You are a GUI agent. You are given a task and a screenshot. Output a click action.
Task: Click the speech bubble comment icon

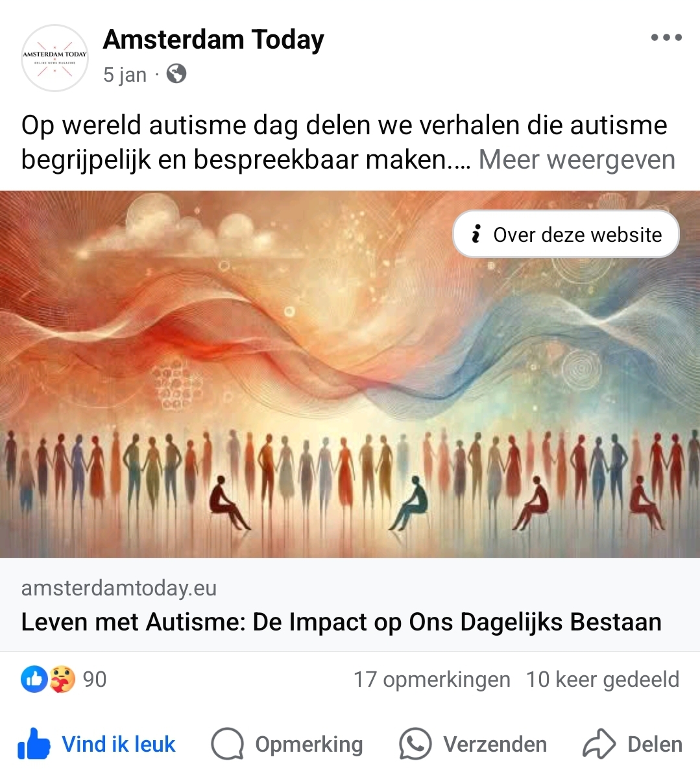point(228,744)
